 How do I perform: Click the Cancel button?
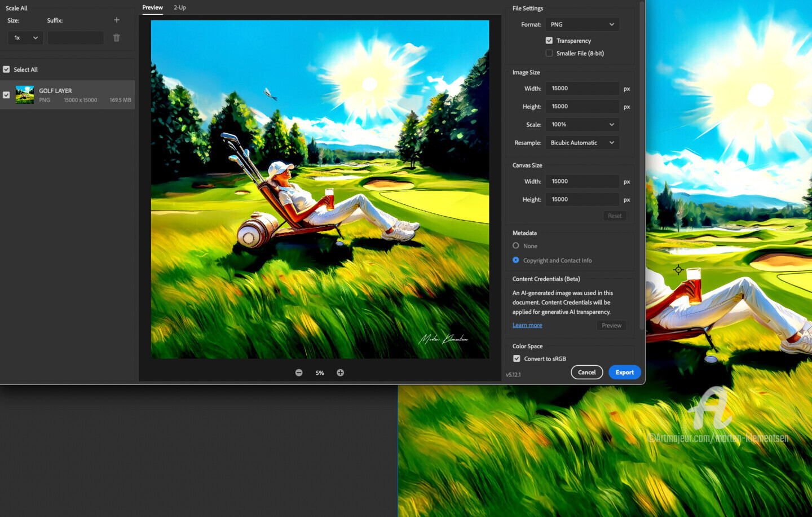(x=587, y=373)
